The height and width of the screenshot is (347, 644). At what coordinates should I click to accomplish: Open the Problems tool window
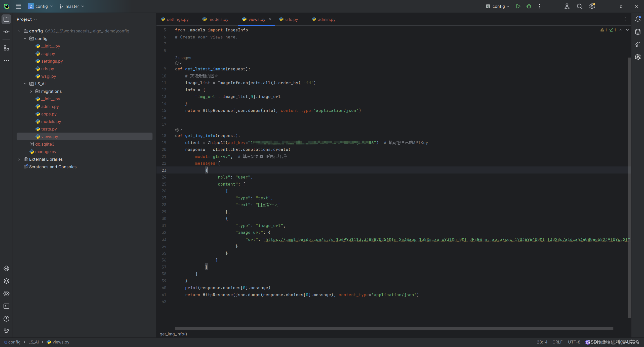pos(6,319)
